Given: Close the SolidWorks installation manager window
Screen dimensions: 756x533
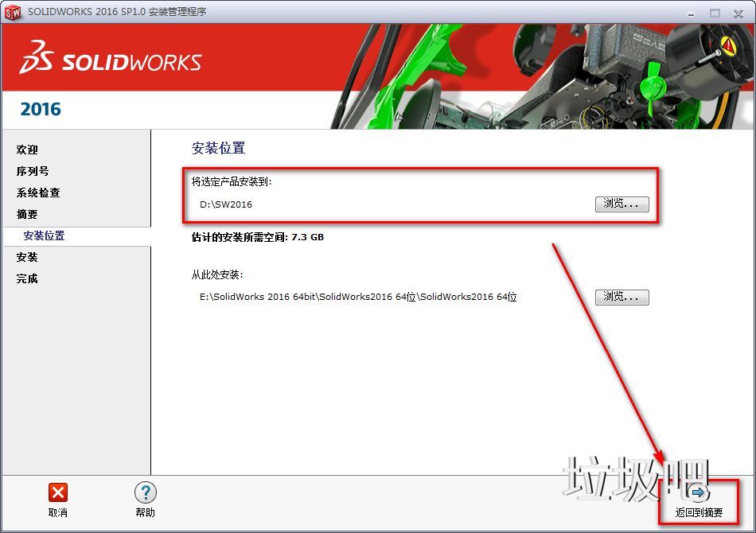Looking at the screenshot, I should [738, 12].
